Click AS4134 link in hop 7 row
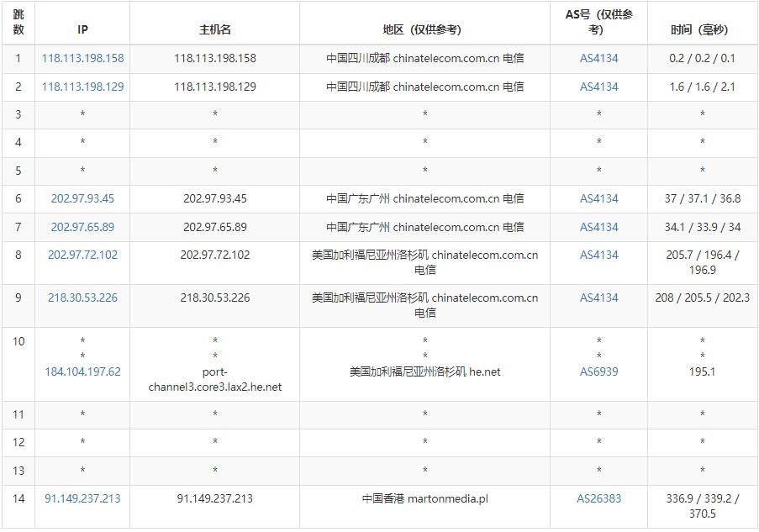This screenshot has width=759, height=532. pos(599,227)
